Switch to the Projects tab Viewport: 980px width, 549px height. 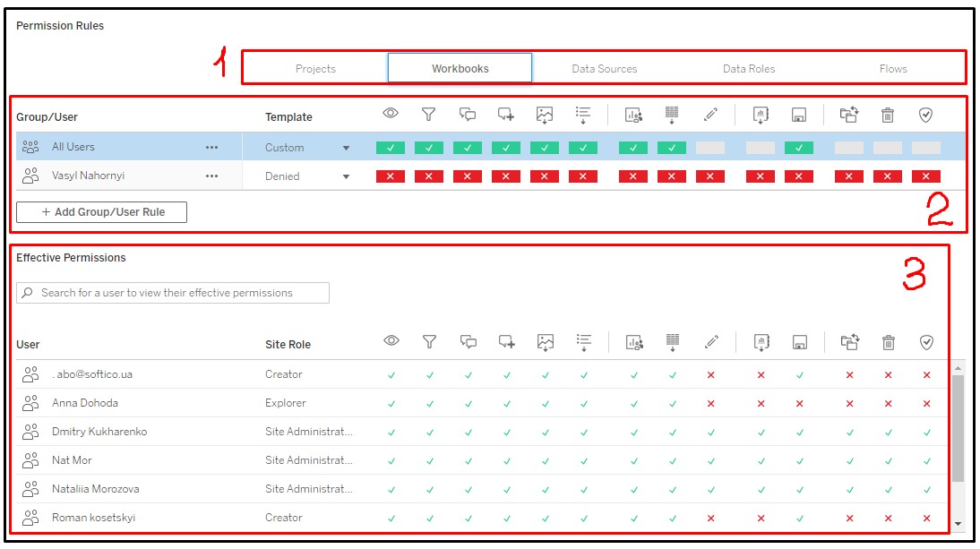pyautogui.click(x=315, y=69)
